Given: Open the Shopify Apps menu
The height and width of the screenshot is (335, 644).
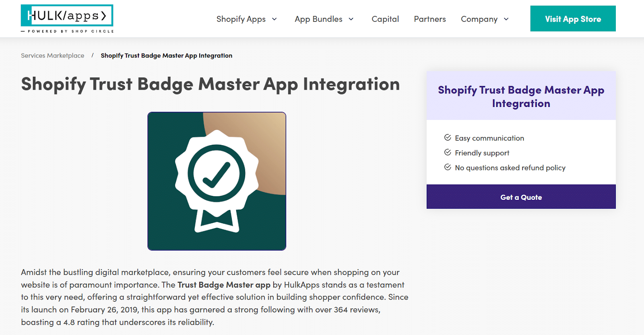Looking at the screenshot, I should pos(241,19).
